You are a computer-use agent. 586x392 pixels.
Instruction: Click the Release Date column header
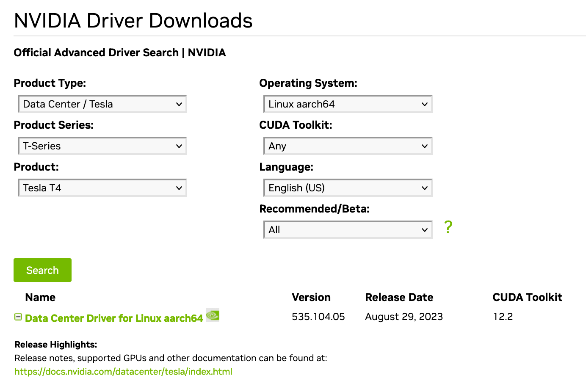coord(399,298)
